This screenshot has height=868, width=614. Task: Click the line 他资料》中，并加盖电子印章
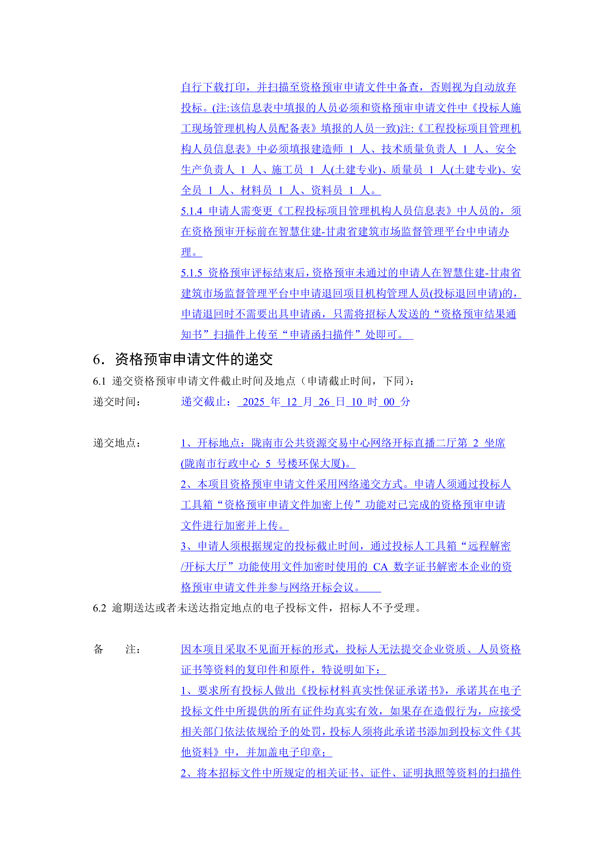coord(256,752)
